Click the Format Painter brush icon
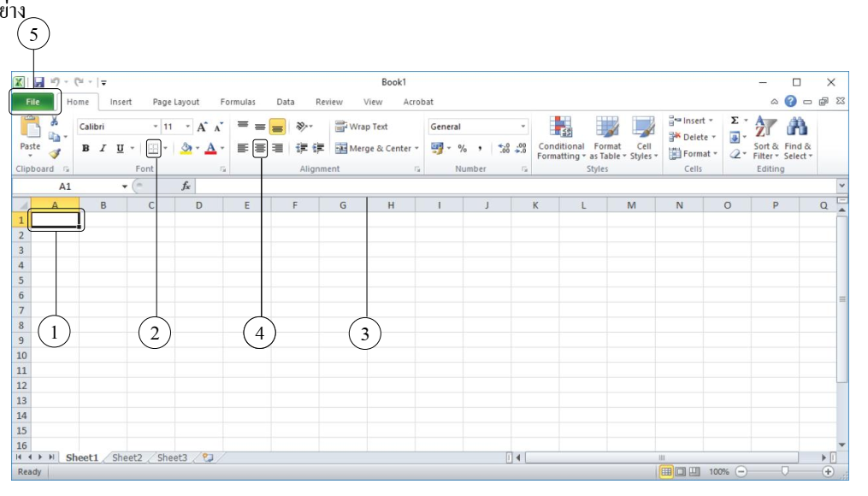 54,154
